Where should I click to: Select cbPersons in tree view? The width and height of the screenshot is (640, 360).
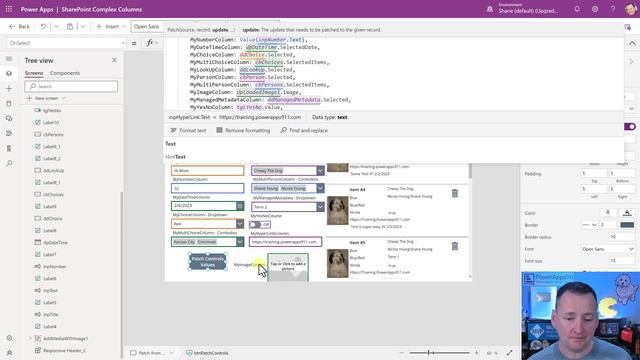(x=53, y=134)
